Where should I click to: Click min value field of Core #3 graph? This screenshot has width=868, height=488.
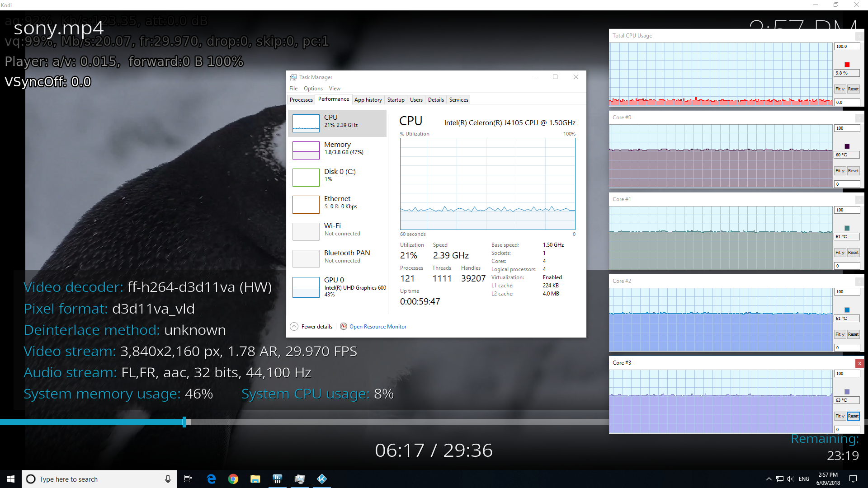847,430
